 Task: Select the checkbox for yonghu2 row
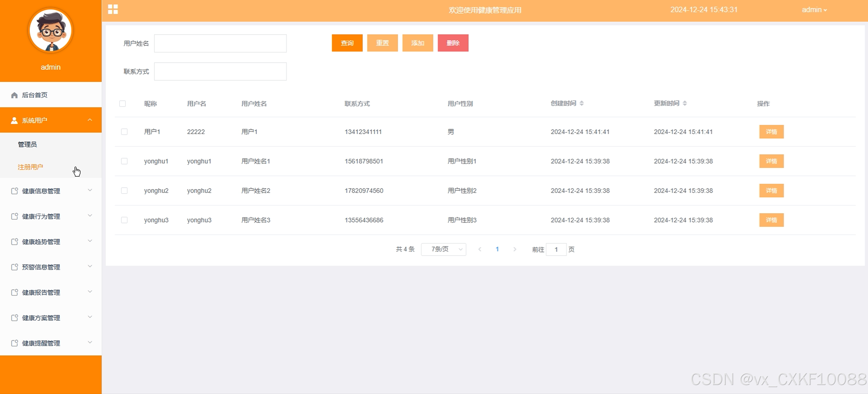pos(124,191)
